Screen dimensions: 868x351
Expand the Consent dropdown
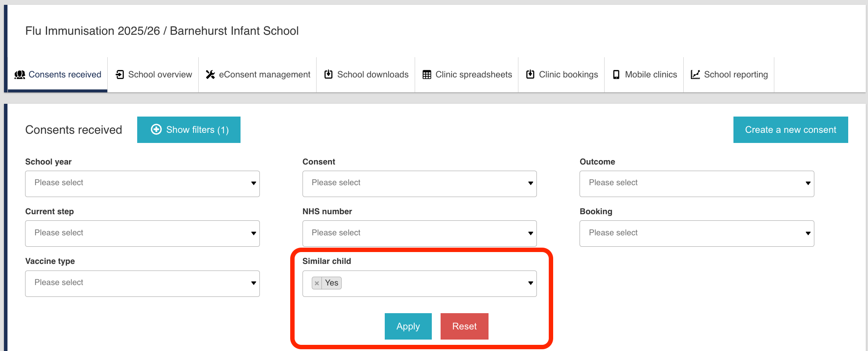419,183
